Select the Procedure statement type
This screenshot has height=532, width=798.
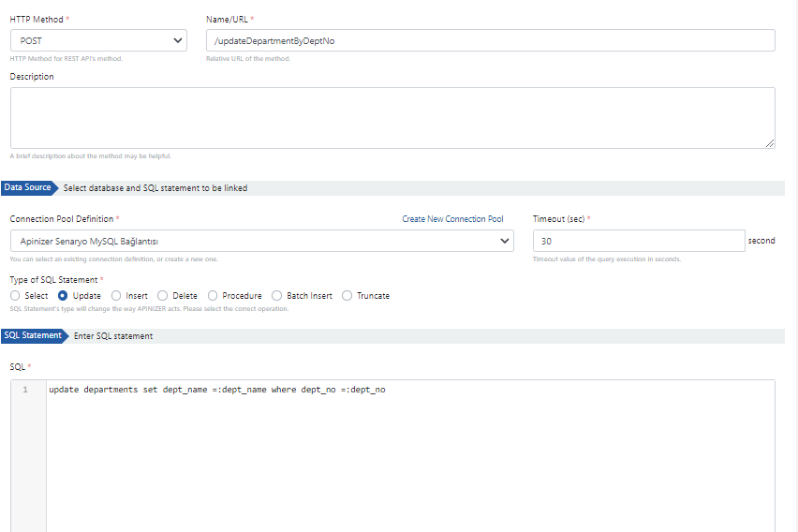point(213,296)
